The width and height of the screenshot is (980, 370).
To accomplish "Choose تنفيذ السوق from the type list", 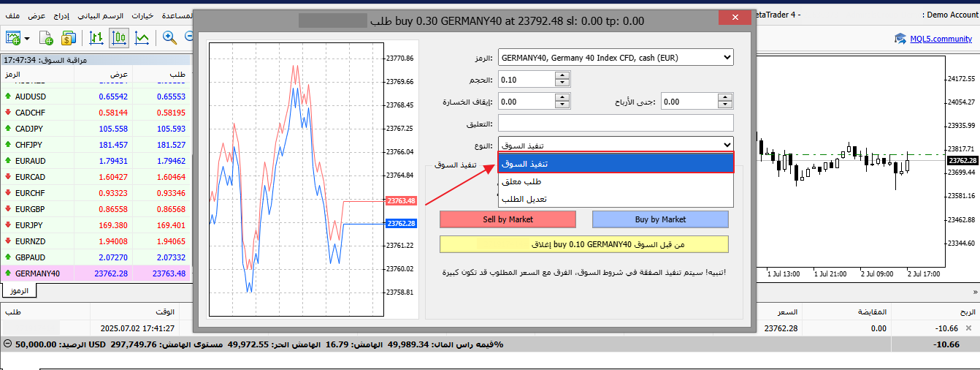I will [616, 163].
